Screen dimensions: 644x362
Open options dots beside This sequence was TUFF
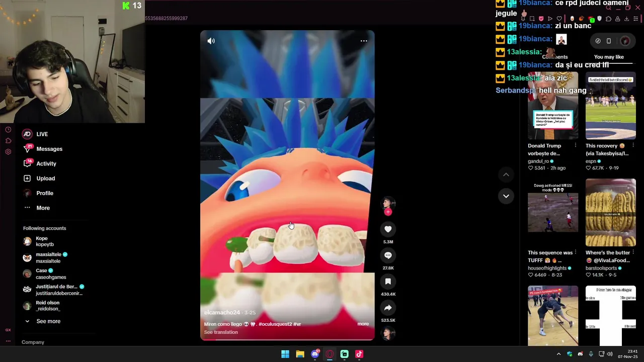(x=576, y=252)
